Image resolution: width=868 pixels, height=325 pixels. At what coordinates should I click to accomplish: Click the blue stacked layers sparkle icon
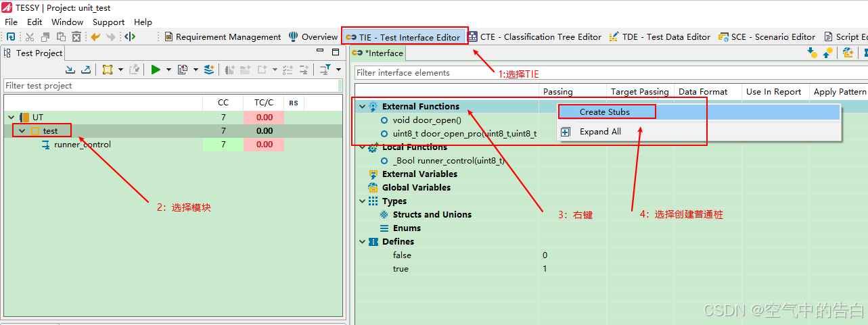coord(209,69)
